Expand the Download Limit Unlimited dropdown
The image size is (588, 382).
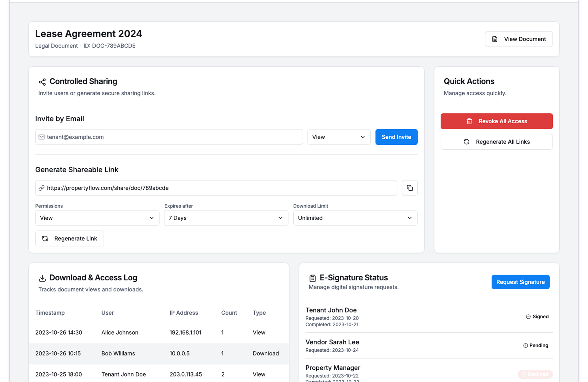click(x=355, y=218)
